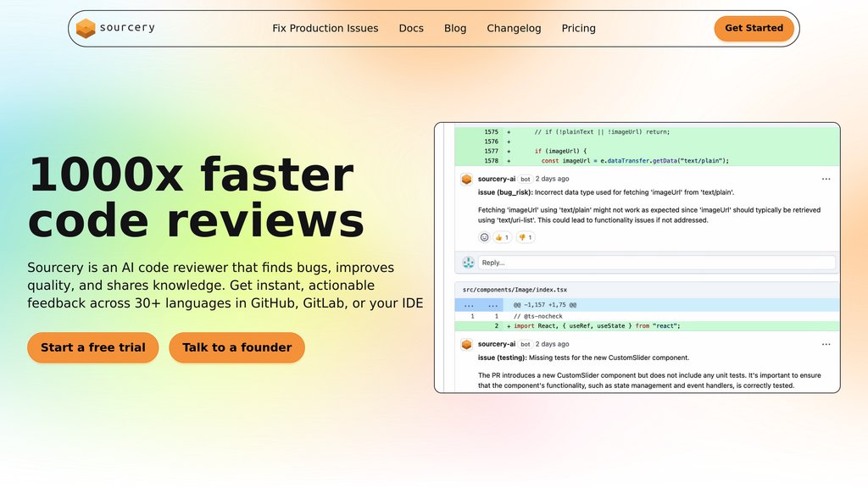The image size is (868, 488).
Task: Click the "The PR introduces a new CustomSlider" paragraph
Action: click(648, 380)
